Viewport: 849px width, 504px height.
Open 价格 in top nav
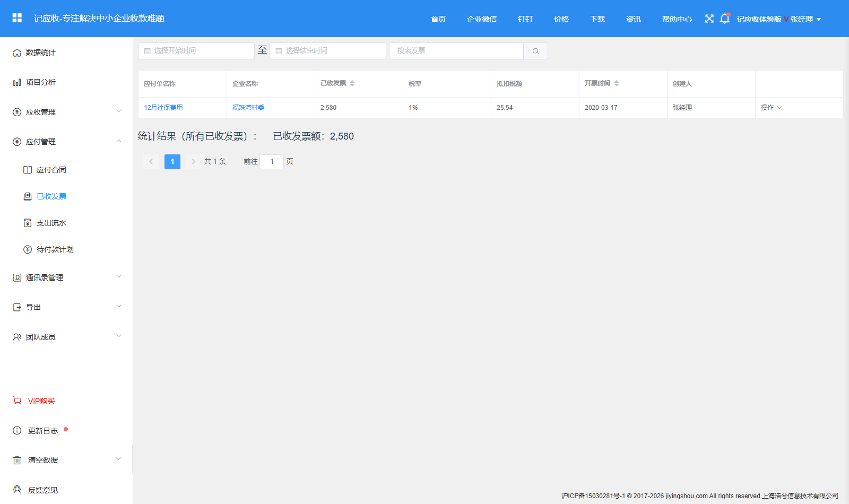[x=561, y=19]
